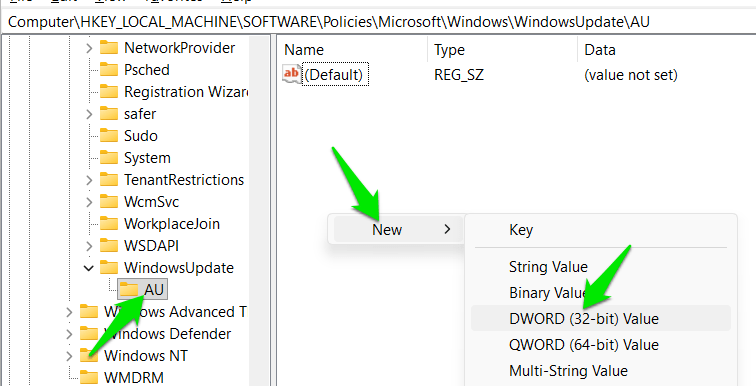Select the Registration Wizard tree label
Screen dimensions: 756x386
(x=186, y=92)
